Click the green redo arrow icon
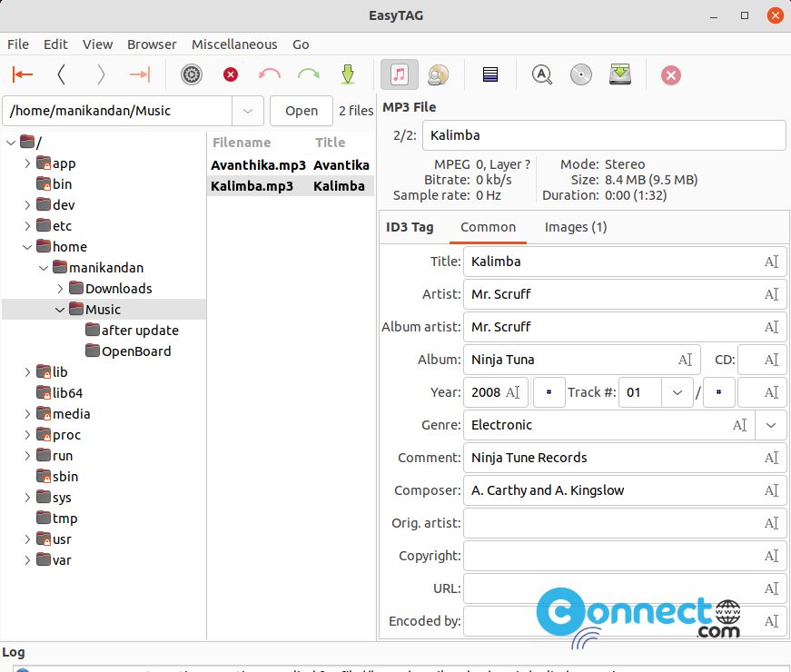Viewport: 791px width, 672px height. coord(309,74)
